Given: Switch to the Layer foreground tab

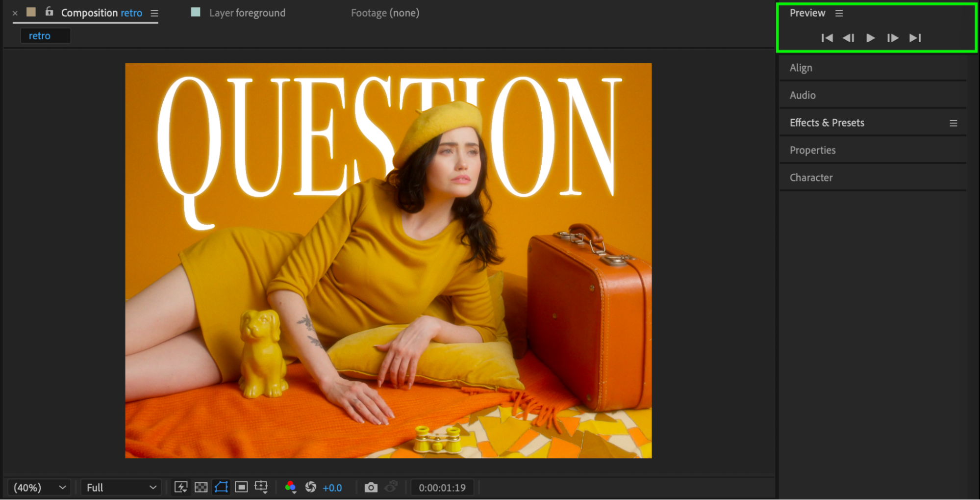Looking at the screenshot, I should pos(247,13).
